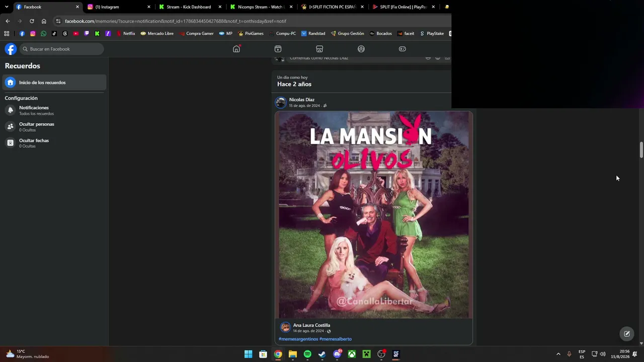Open the Facebook home feed icon
This screenshot has height=362, width=644.
236,49
